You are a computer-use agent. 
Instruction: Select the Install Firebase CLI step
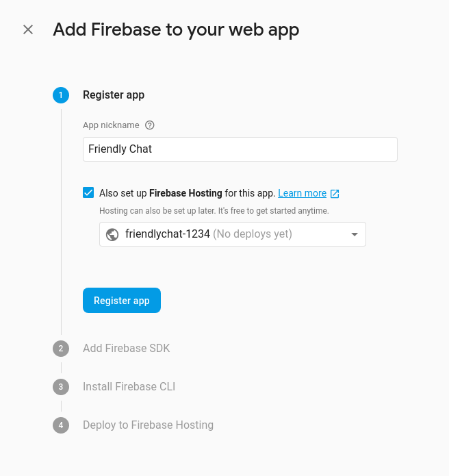[129, 386]
